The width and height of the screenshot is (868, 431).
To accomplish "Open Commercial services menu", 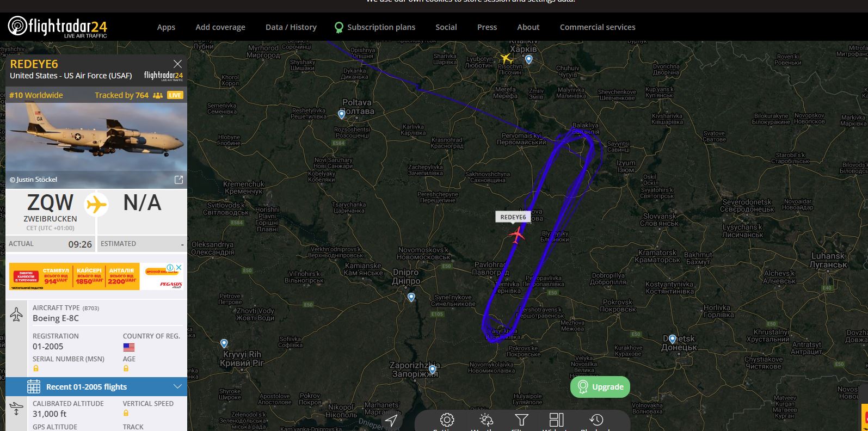I will (598, 27).
